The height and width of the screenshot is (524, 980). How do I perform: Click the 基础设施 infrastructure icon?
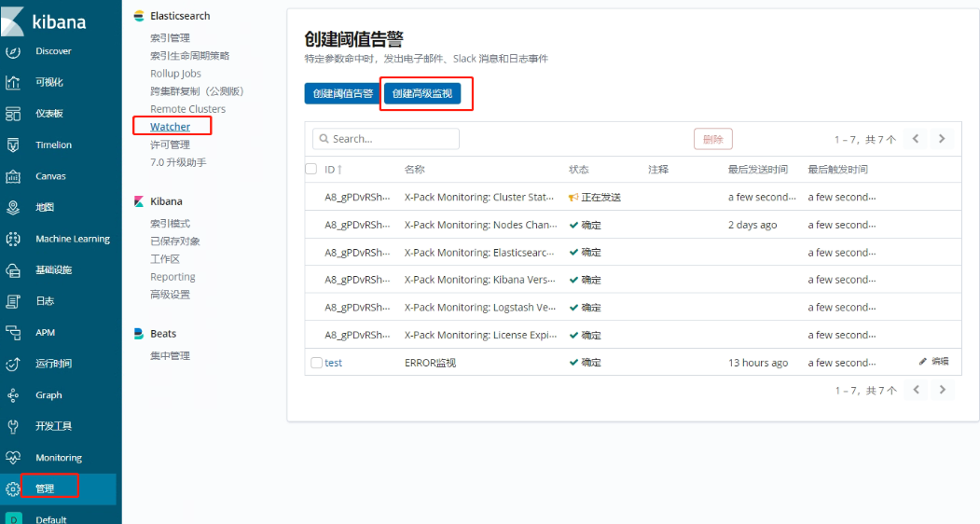[13, 270]
